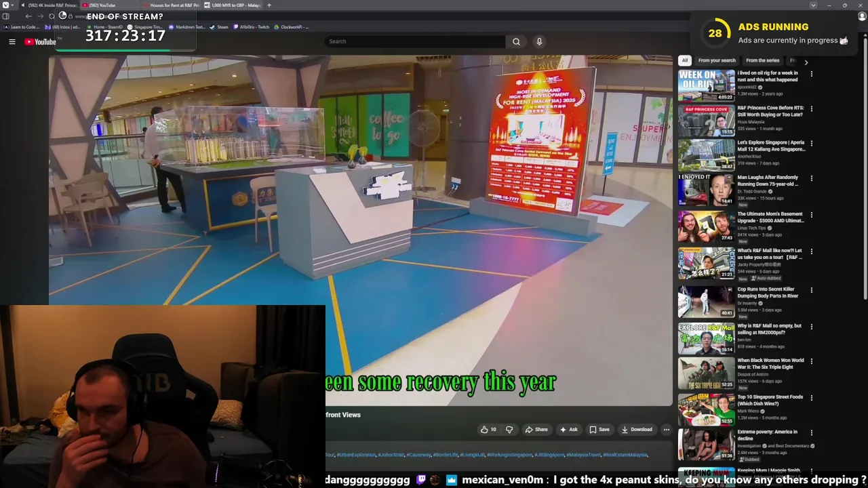Download the current video
This screenshot has height=488, width=868.
(x=637, y=429)
